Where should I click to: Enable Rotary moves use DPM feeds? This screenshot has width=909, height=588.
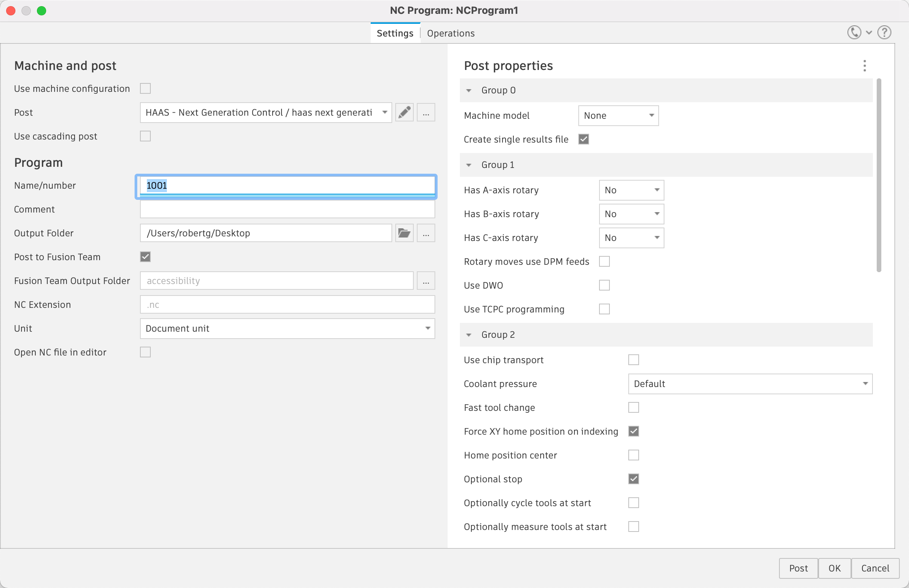click(604, 262)
